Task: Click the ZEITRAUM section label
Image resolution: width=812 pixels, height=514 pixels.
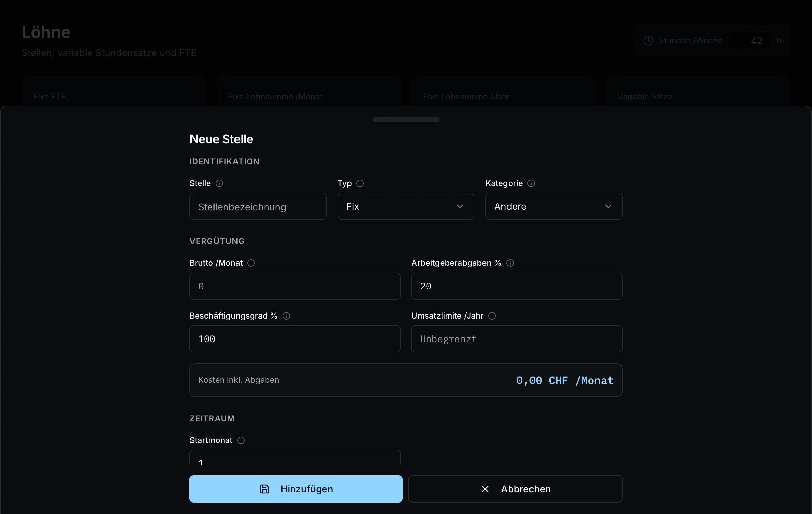Action: tap(212, 419)
